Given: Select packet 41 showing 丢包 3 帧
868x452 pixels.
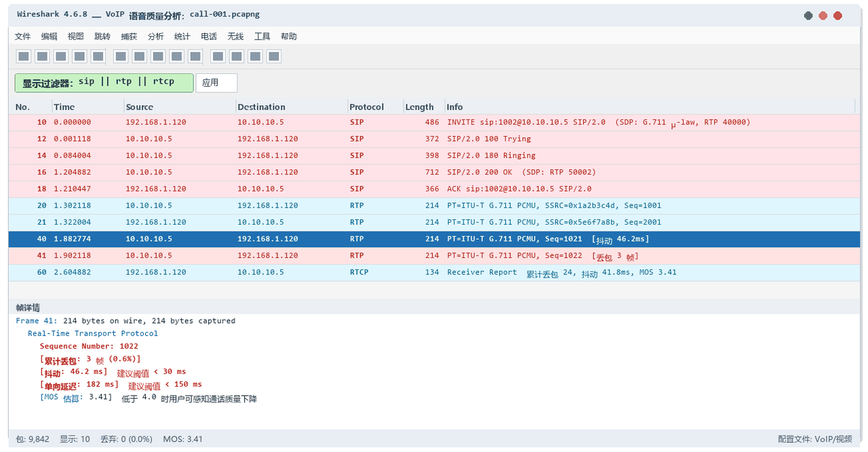Looking at the screenshot, I should click(x=434, y=255).
